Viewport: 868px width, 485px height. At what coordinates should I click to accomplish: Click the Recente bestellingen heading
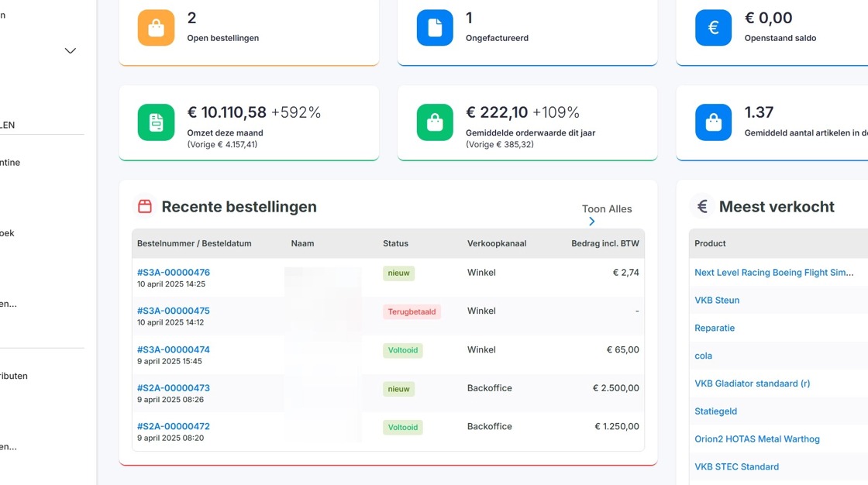239,207
